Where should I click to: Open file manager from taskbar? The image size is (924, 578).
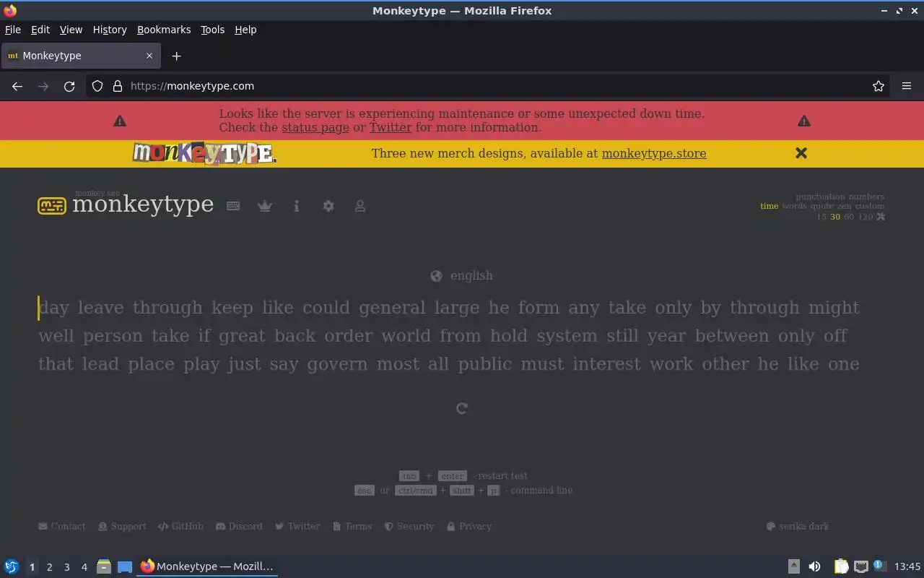point(104,566)
